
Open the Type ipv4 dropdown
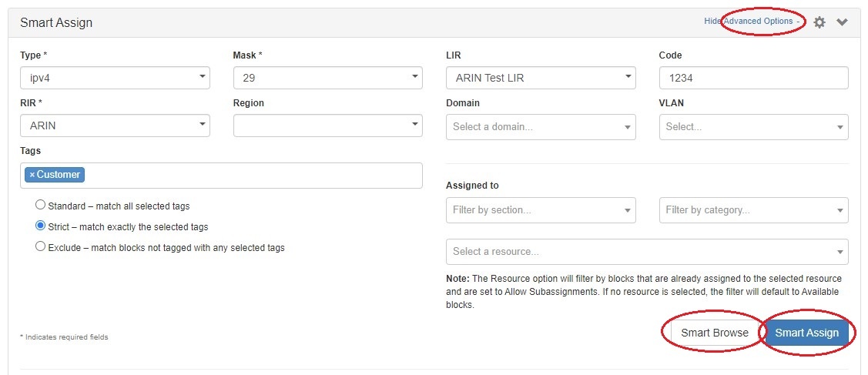point(115,78)
